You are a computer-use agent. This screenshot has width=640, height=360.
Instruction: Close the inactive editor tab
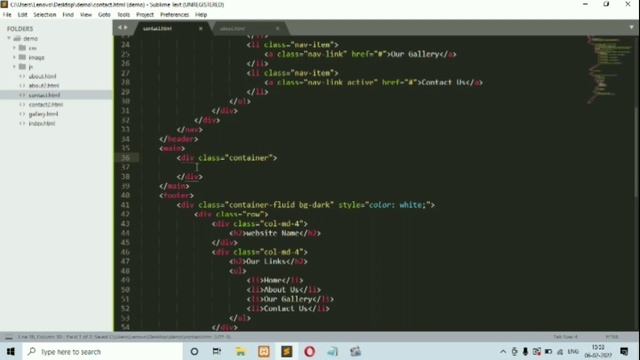278,29
